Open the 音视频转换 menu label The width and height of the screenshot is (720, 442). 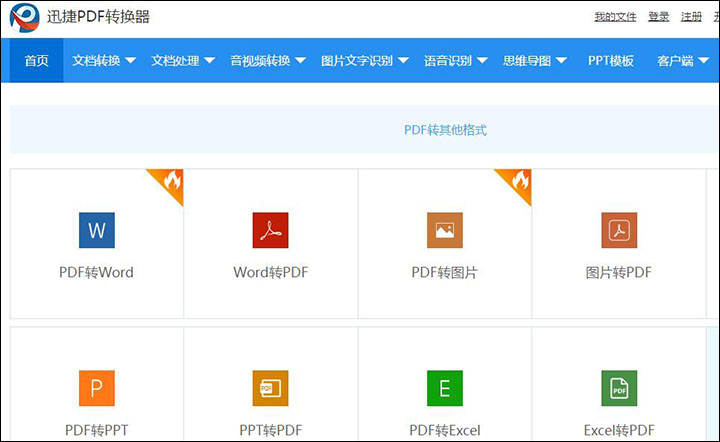click(x=260, y=61)
